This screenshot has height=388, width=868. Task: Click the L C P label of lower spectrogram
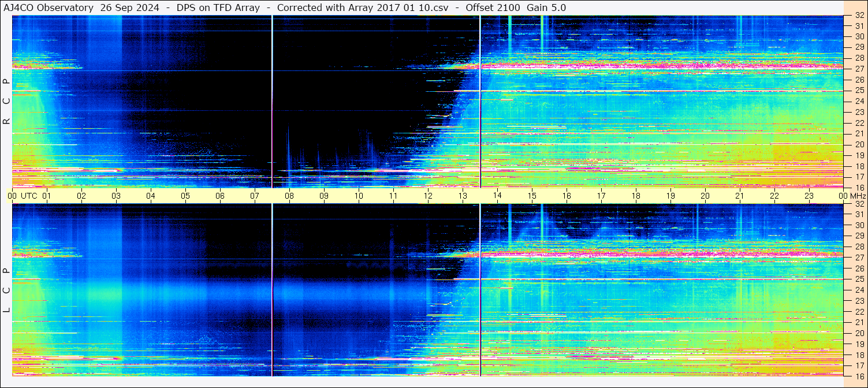pyautogui.click(x=6, y=290)
